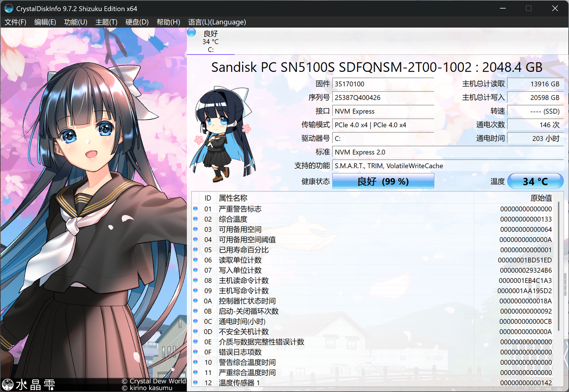Select the raw value 0000000000018A
The width and height of the screenshot is (569, 392).
click(x=526, y=301)
